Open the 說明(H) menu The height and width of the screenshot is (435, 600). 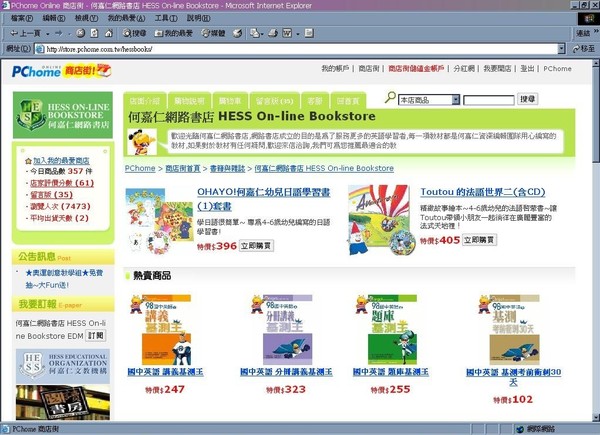[x=198, y=18]
